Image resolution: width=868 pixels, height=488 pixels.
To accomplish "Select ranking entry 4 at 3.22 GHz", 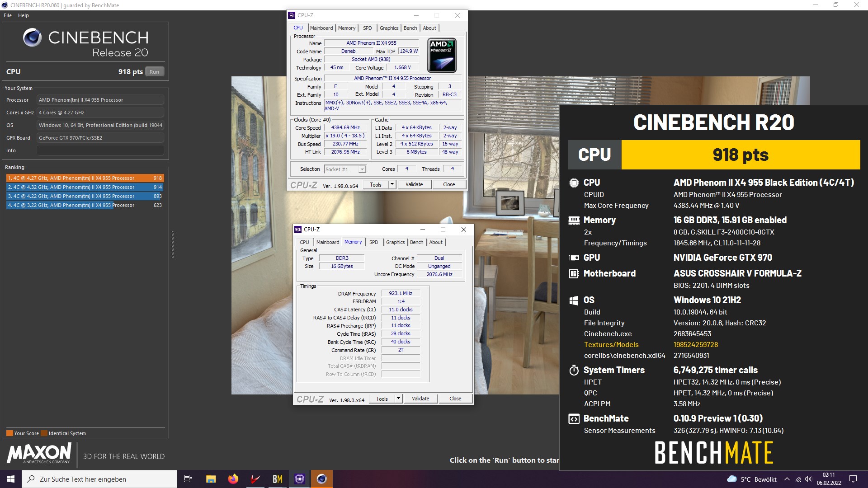I will (85, 205).
